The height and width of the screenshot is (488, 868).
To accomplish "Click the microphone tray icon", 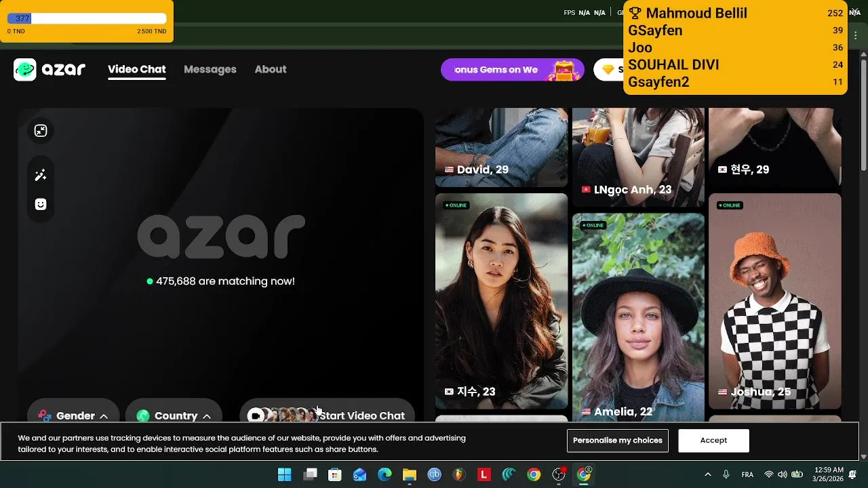I will click(726, 474).
